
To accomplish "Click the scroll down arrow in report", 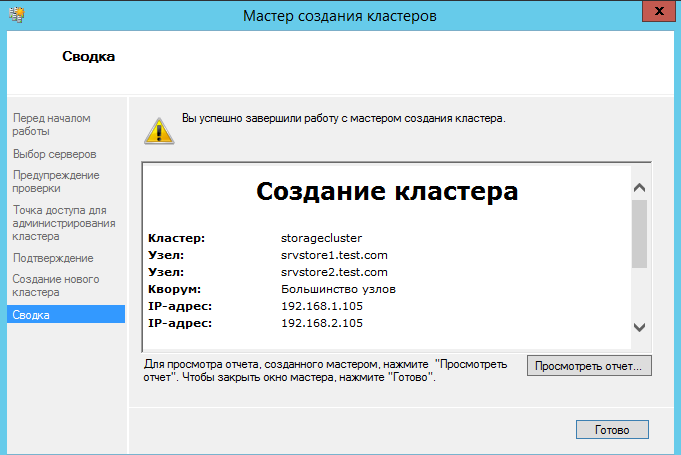I will (640, 326).
